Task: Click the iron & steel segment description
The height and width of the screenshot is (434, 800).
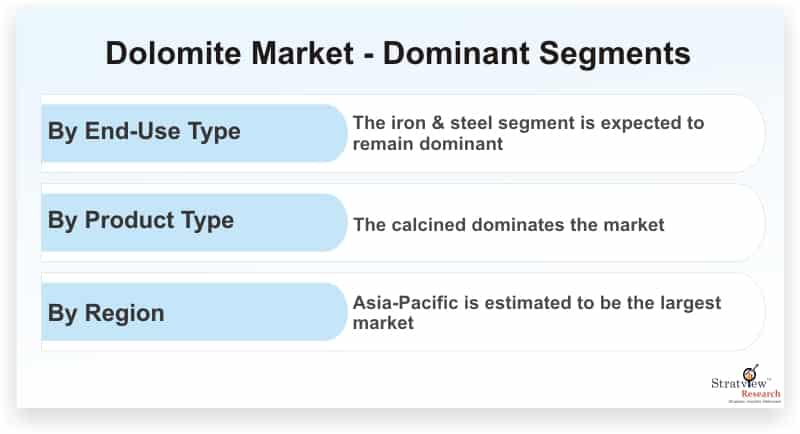Action: tap(528, 133)
